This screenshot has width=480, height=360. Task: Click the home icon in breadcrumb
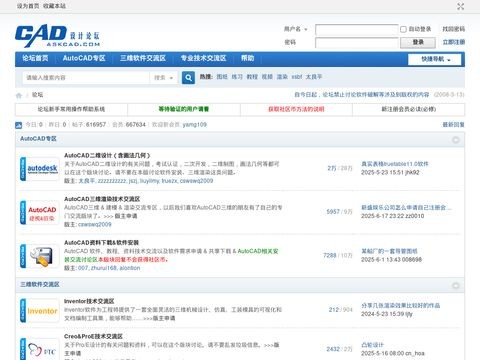(19, 96)
